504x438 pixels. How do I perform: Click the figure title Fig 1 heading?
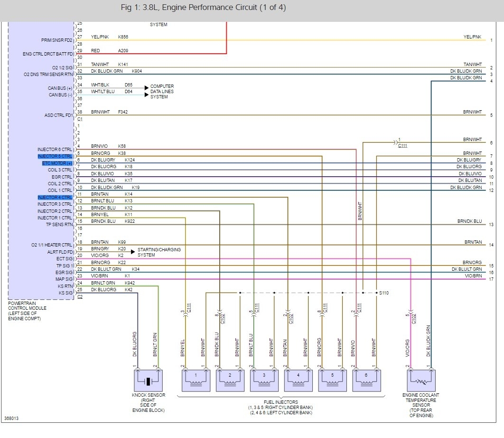tap(203, 8)
